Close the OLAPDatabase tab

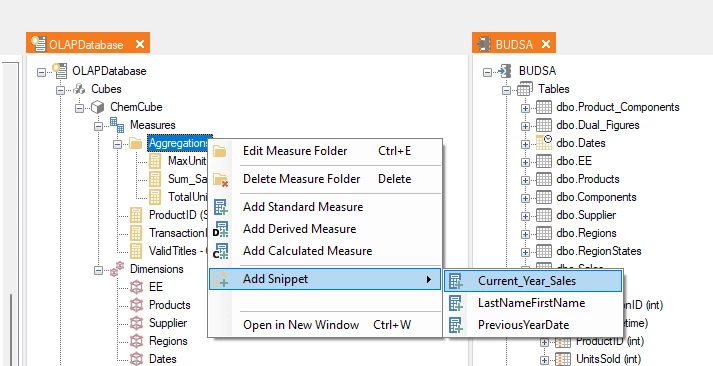(140, 44)
